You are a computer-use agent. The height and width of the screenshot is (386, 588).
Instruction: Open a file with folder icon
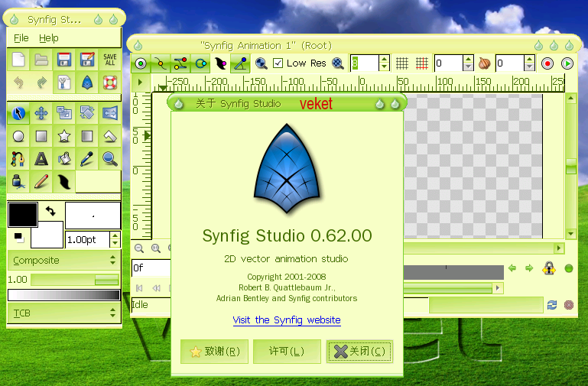click(41, 60)
